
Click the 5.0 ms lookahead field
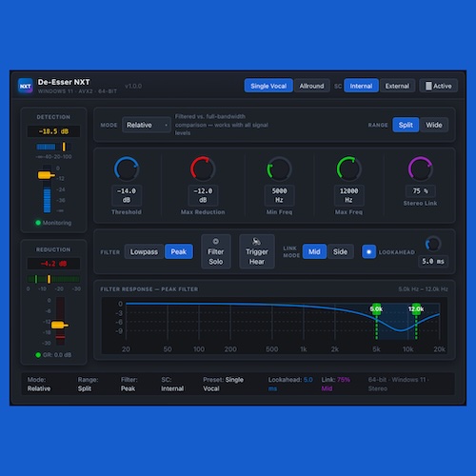[433, 262]
